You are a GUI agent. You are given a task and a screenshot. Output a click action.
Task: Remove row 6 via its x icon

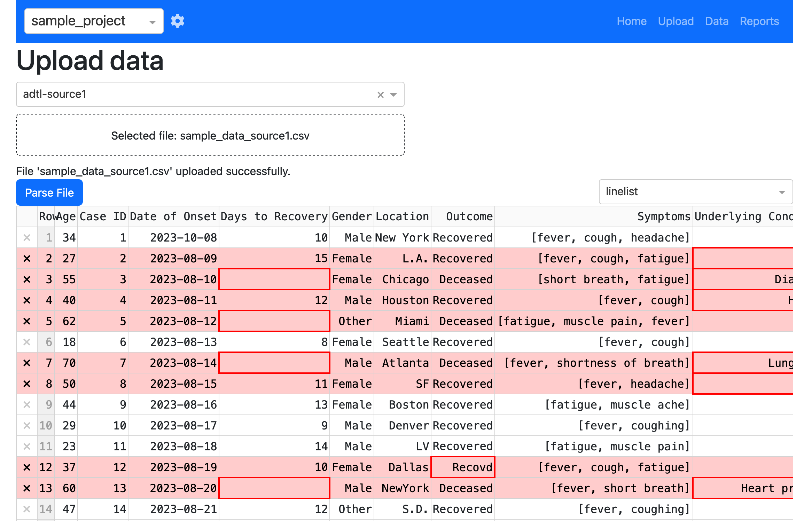tap(27, 342)
